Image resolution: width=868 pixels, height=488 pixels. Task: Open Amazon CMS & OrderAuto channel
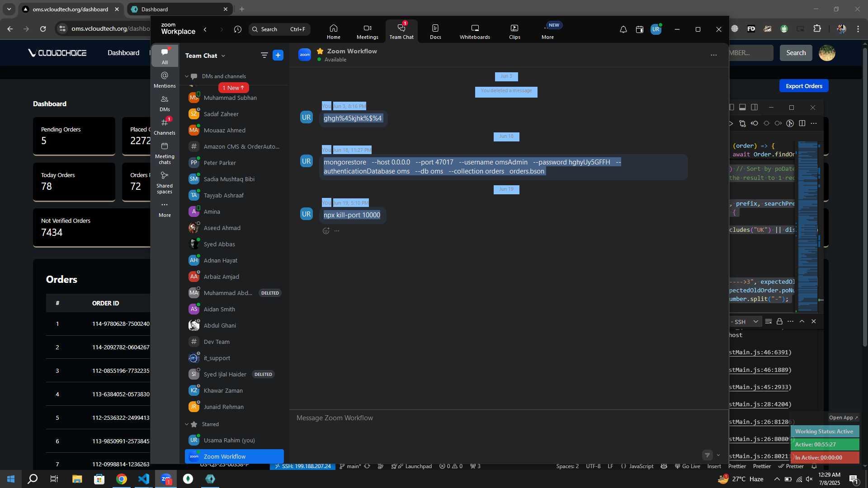point(234,146)
